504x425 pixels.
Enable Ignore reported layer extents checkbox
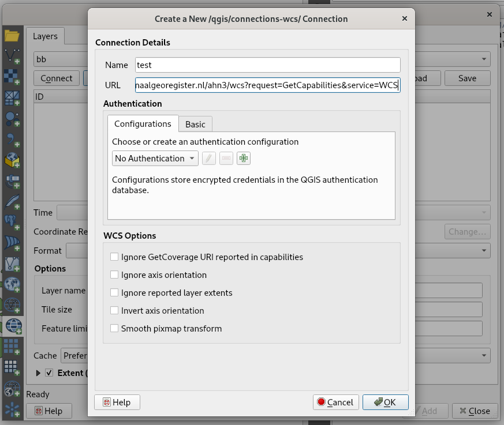114,292
